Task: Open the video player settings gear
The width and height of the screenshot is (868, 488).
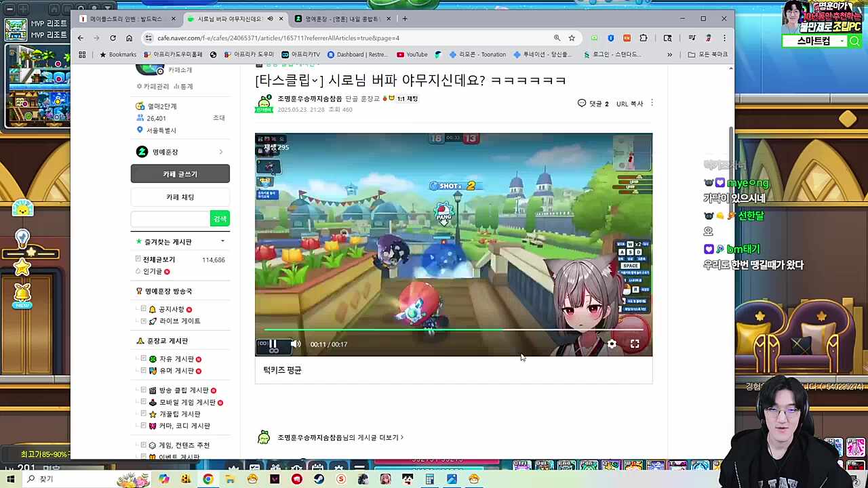Action: [612, 344]
